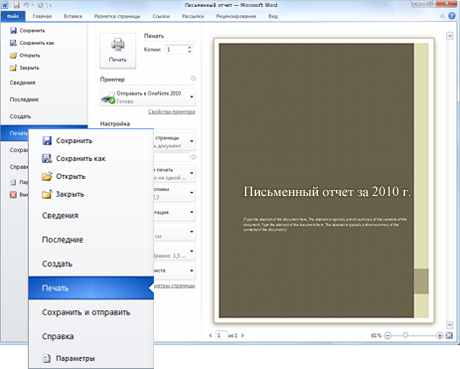Image resolution: width=460 pixels, height=369 pixels.
Task: Go to next page arrow in preview
Action: pos(243,335)
